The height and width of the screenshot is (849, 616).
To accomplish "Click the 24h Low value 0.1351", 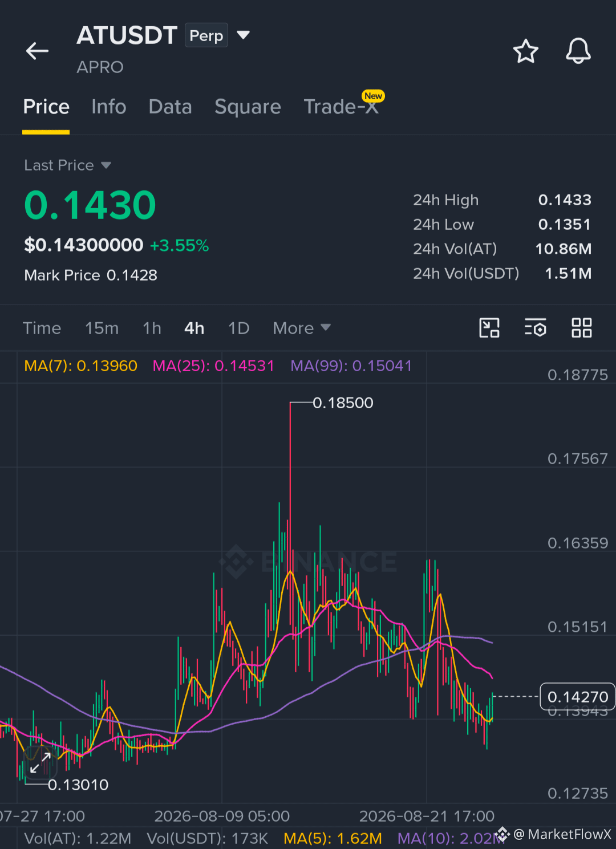I will tap(565, 225).
